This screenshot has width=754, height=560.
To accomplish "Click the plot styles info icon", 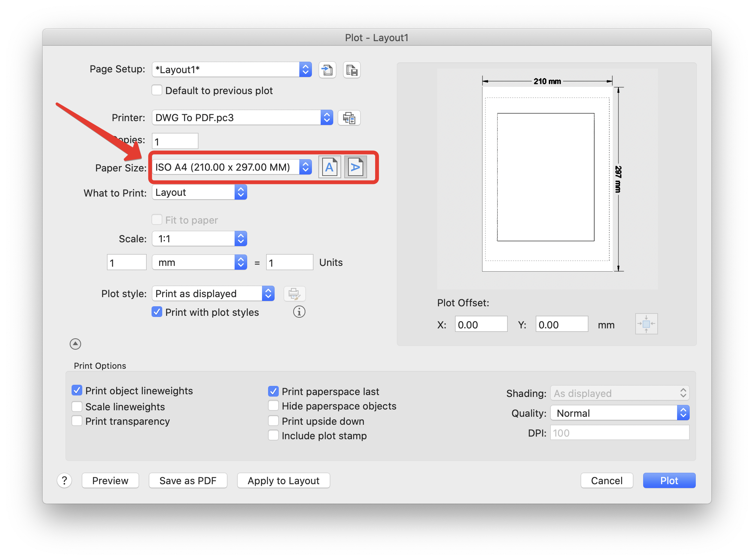I will 299,312.
